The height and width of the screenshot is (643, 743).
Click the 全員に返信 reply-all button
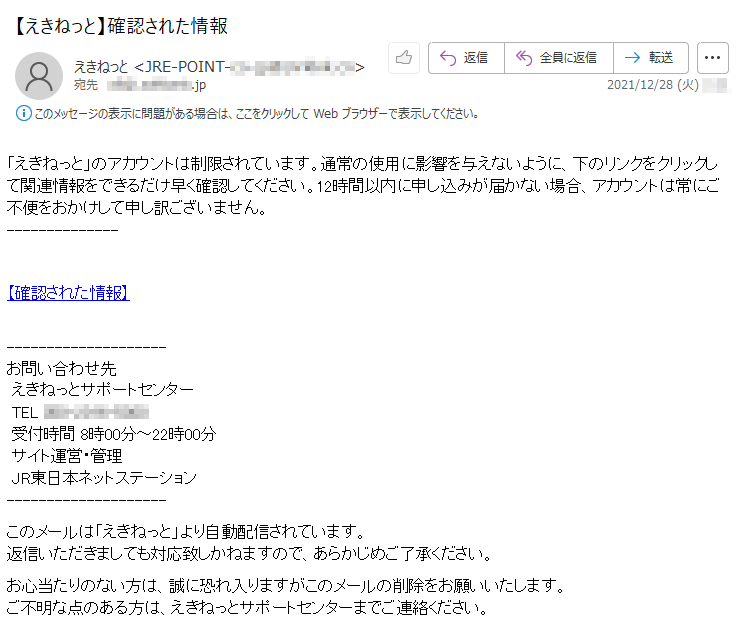[x=559, y=58]
